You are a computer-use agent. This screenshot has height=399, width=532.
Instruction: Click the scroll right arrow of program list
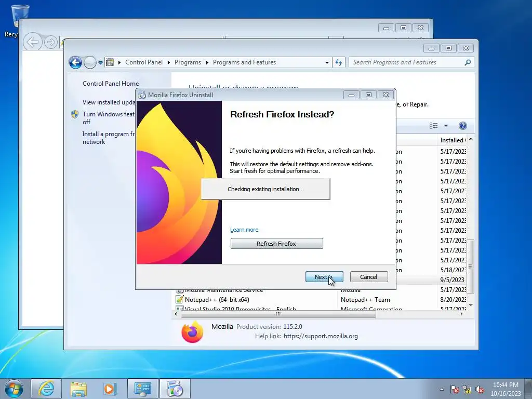(x=461, y=314)
